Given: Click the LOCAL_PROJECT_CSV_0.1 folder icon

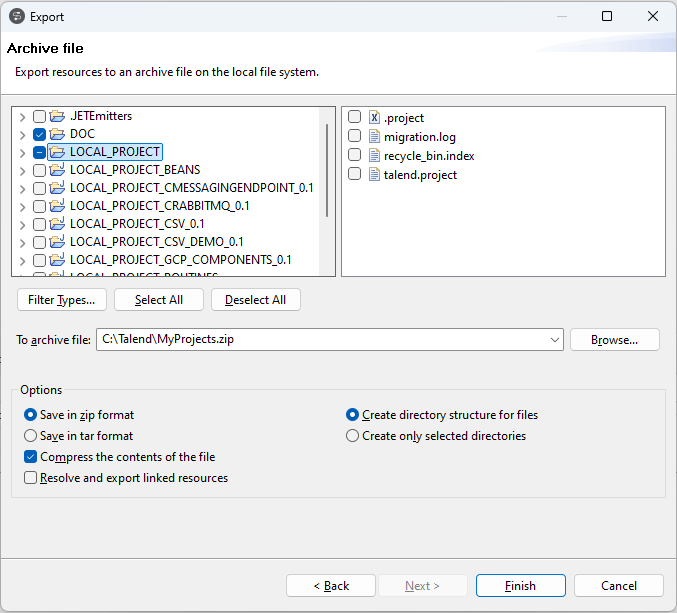Looking at the screenshot, I should pos(57,224).
